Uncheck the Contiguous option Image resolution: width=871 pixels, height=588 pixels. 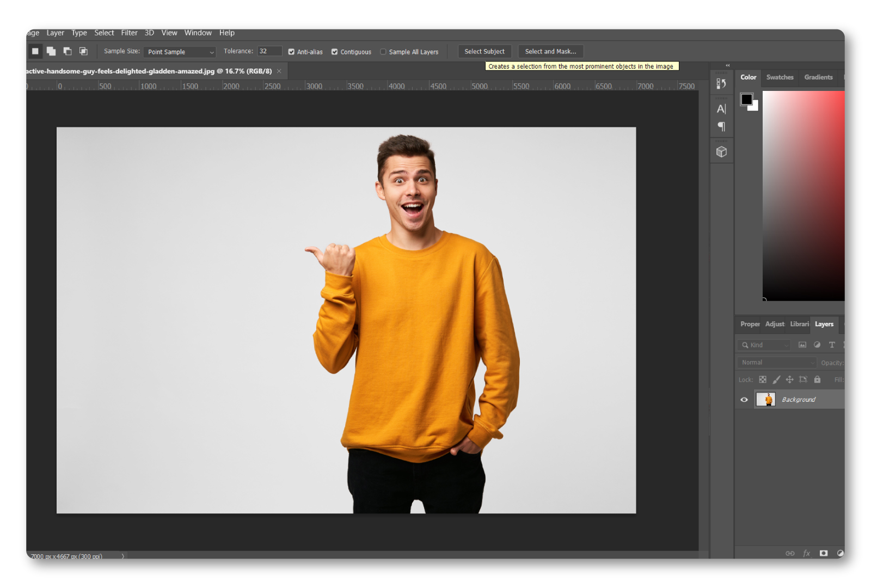coord(335,52)
